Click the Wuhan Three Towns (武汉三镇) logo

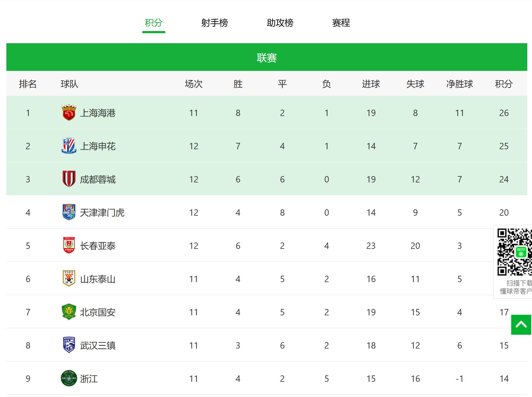(x=69, y=345)
